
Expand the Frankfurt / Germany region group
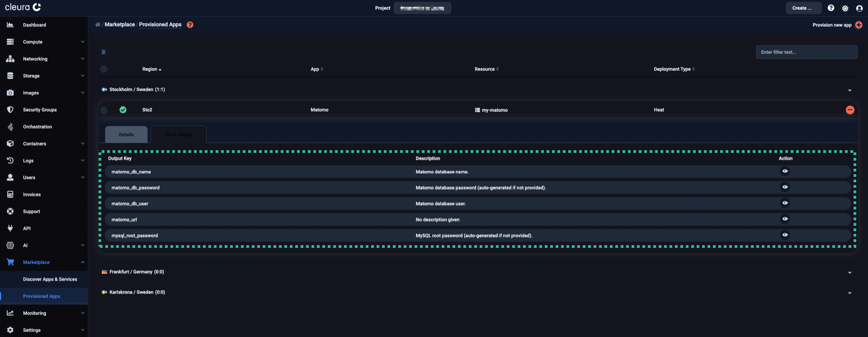click(849, 272)
